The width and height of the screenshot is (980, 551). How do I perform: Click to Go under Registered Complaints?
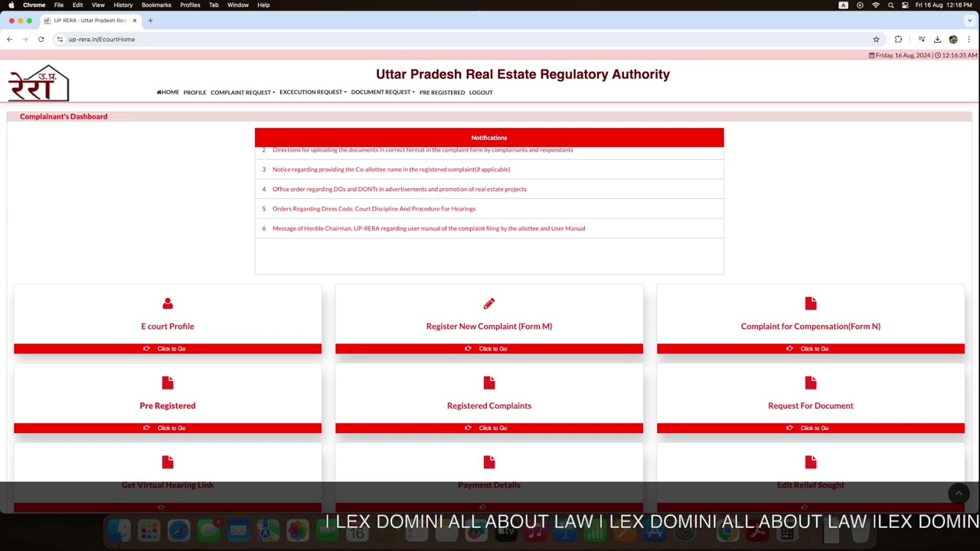[x=489, y=429]
